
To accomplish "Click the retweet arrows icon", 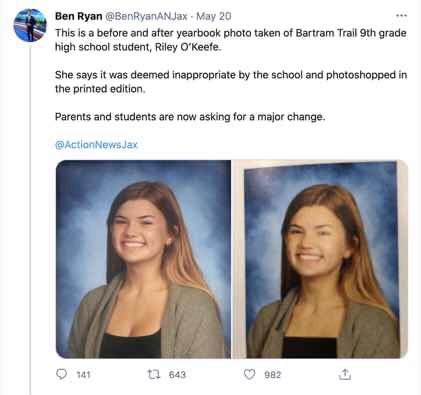I will pos(154,374).
